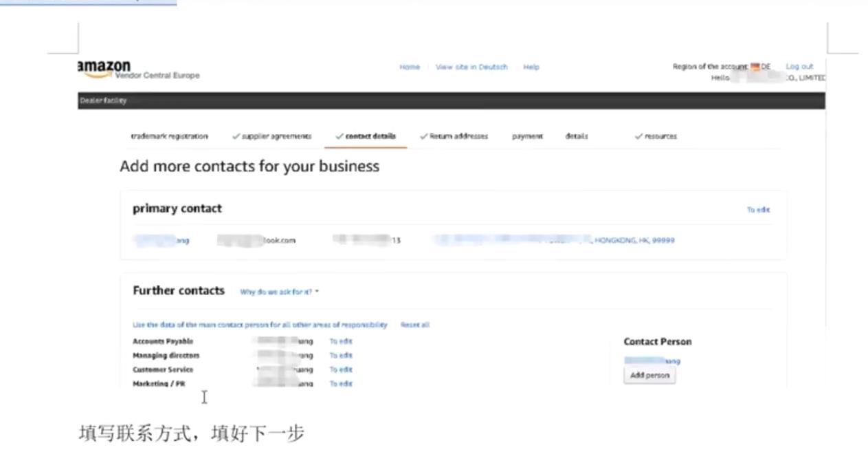
Task: Click the checkmark beside contact details
Action: point(339,136)
